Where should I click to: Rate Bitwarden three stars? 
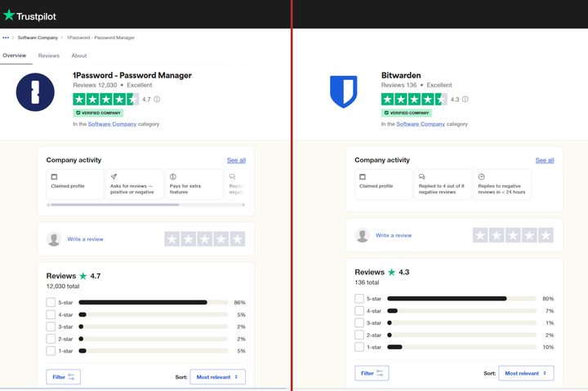tap(513, 235)
